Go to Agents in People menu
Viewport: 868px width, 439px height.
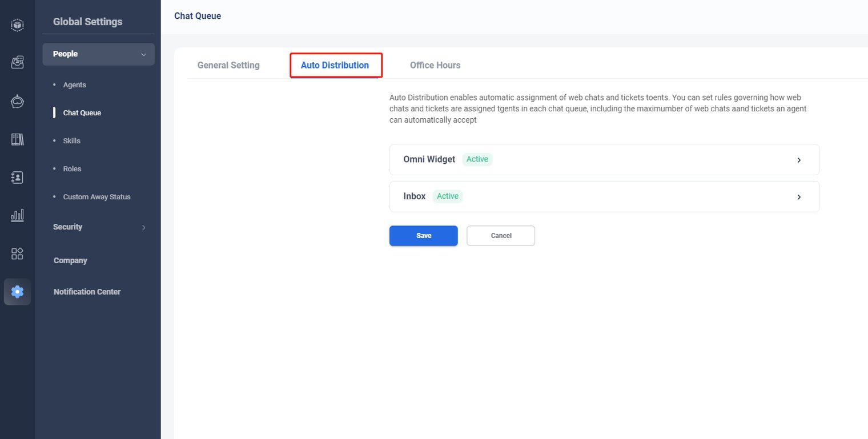(74, 85)
